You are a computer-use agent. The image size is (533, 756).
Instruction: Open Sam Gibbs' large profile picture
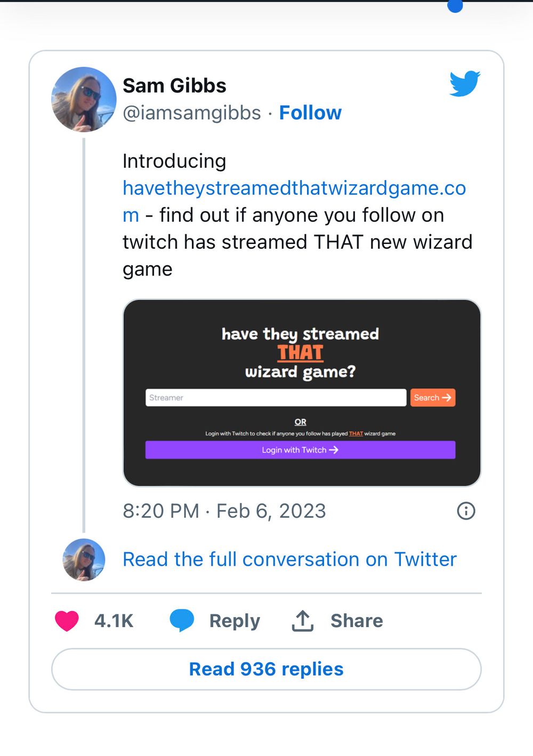point(84,99)
